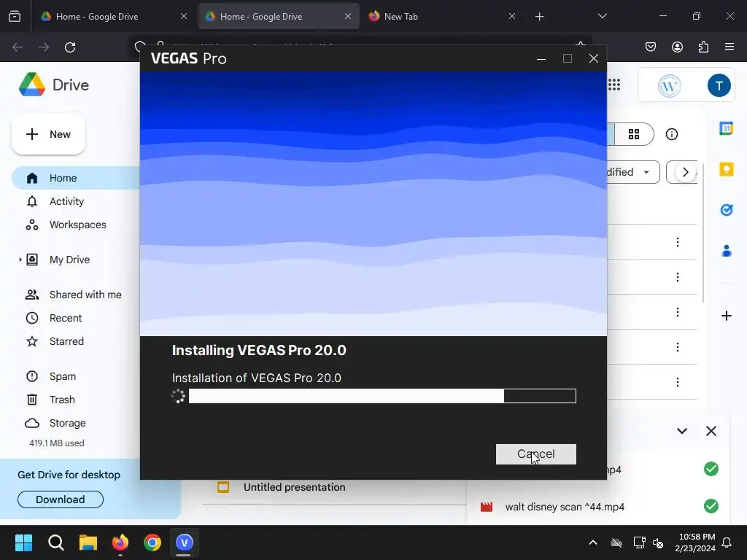
Task: Click the trash can icon
Action: coord(32,400)
